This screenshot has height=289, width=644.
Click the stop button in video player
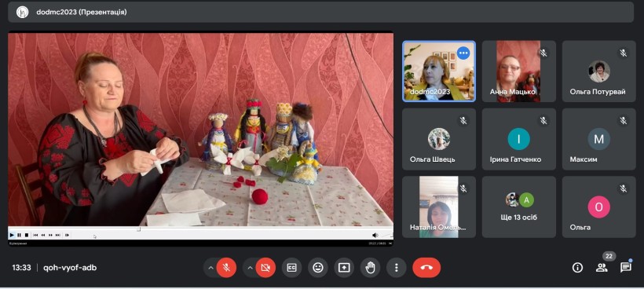(26, 235)
